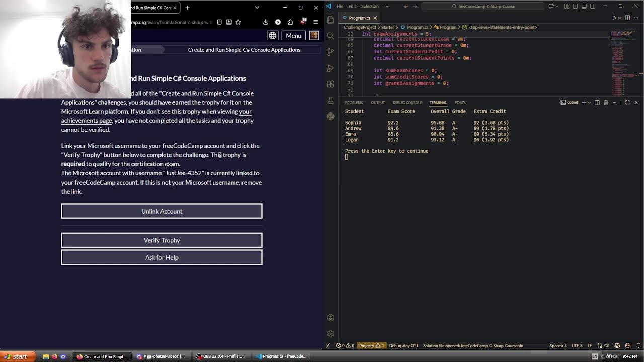Image resolution: width=644 pixels, height=362 pixels.
Task: Show hidden system tray icons
Action: click(603, 357)
